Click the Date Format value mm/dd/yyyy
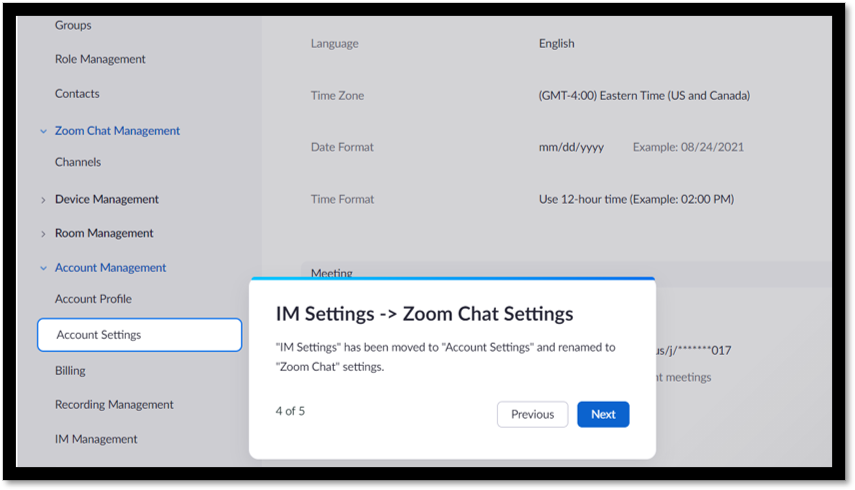Image resolution: width=855 pixels, height=490 pixels. (x=571, y=147)
